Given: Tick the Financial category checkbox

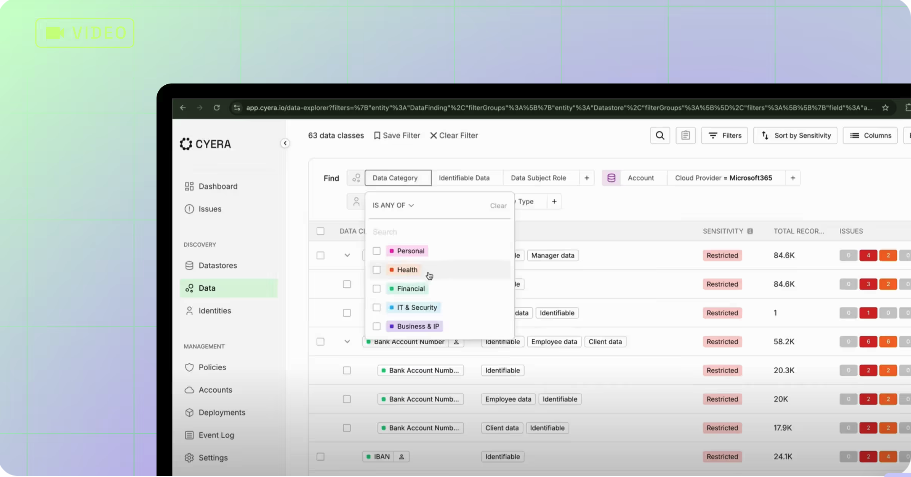Looking at the screenshot, I should [376, 288].
